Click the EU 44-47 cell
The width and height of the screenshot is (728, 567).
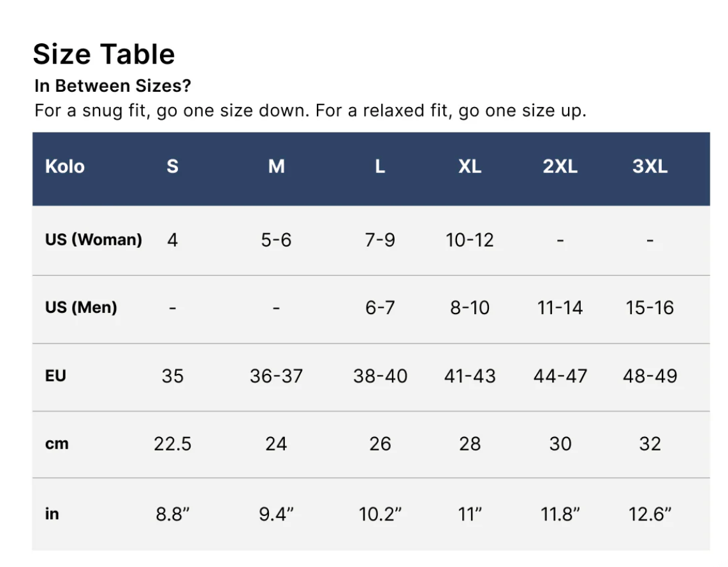tap(560, 376)
